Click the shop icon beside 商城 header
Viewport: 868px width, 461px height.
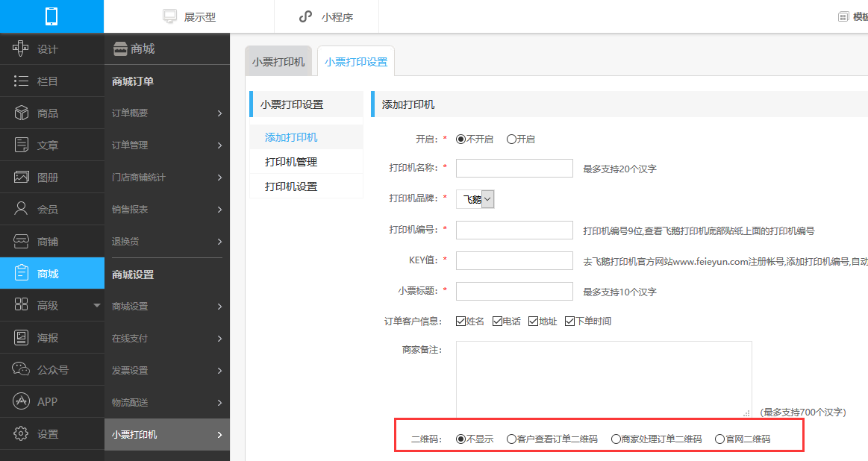click(x=120, y=48)
